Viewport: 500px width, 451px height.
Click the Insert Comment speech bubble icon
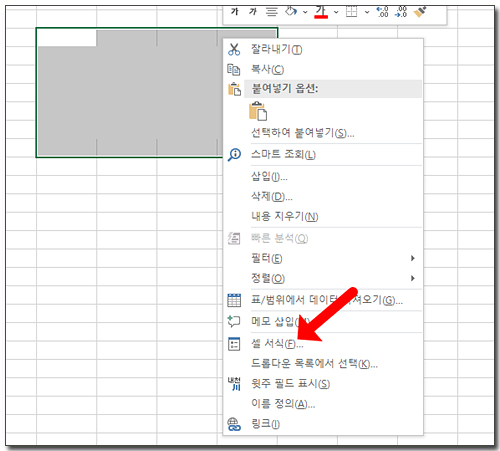point(234,321)
